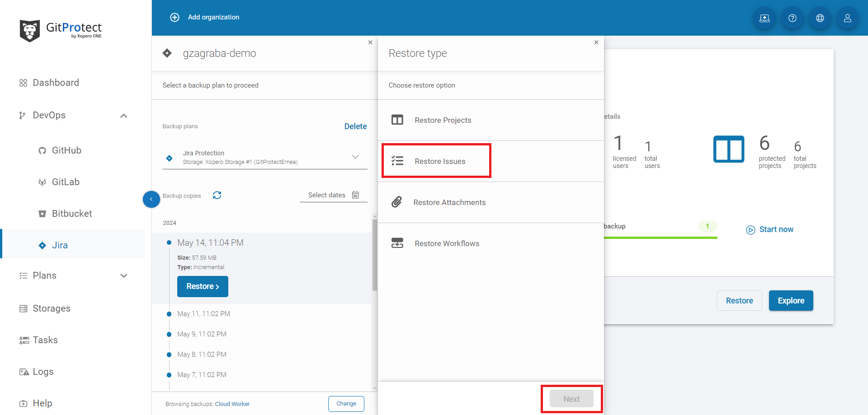868x415 pixels.
Task: Click the Next button in Restore type dialog
Action: (571, 399)
